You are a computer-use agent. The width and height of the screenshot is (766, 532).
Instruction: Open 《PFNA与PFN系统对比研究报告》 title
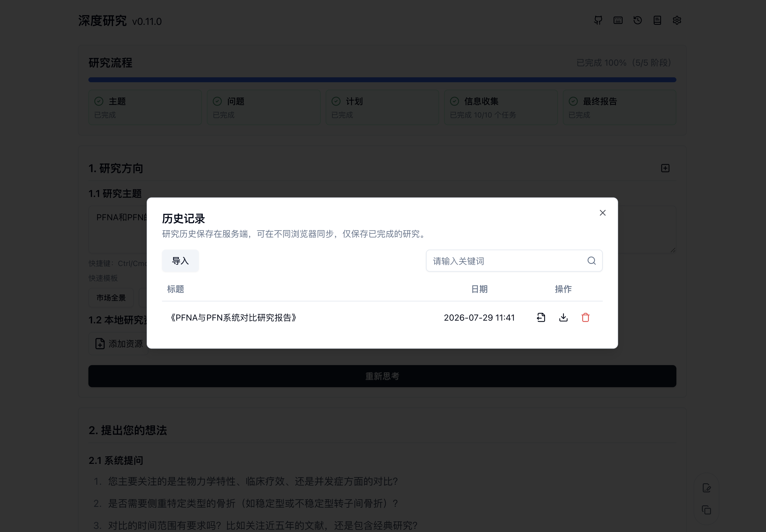point(233,318)
